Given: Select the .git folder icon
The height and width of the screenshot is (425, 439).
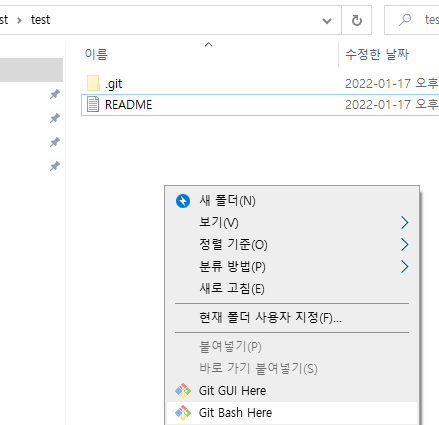Looking at the screenshot, I should (x=93, y=83).
